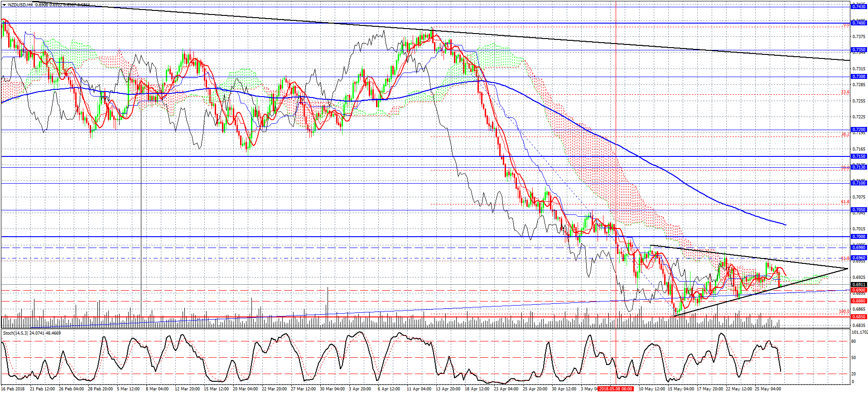Click the stochastic 20 level axis value
This screenshot has width=868, height=394.
click(x=854, y=374)
